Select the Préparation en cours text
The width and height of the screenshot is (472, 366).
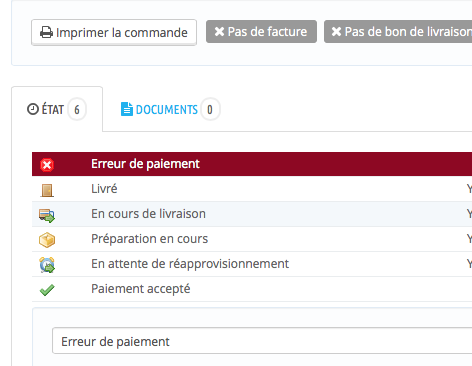click(x=150, y=239)
